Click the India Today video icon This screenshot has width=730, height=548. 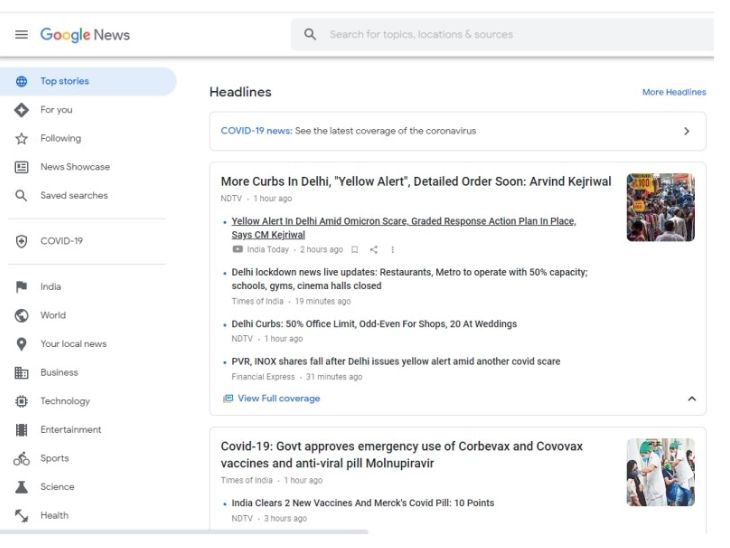click(x=237, y=249)
